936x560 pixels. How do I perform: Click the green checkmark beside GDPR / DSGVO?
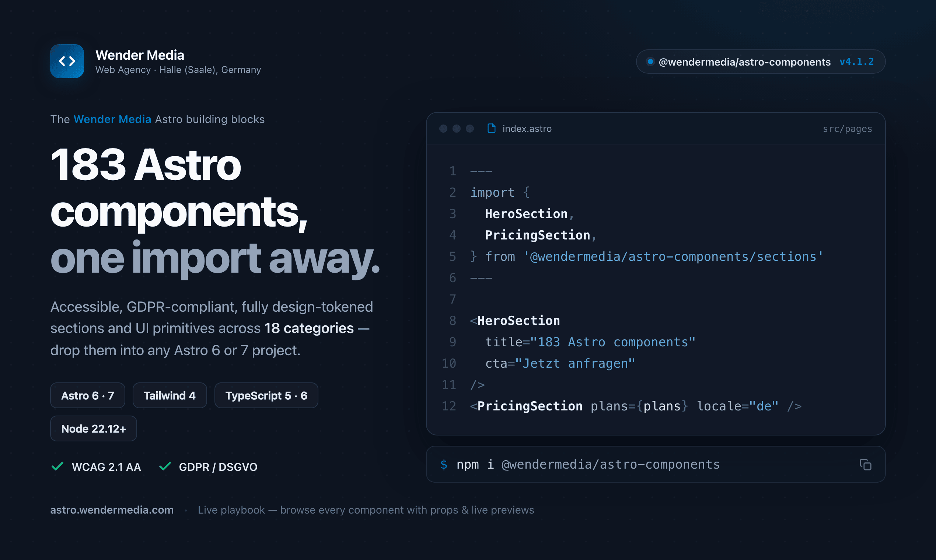click(165, 466)
